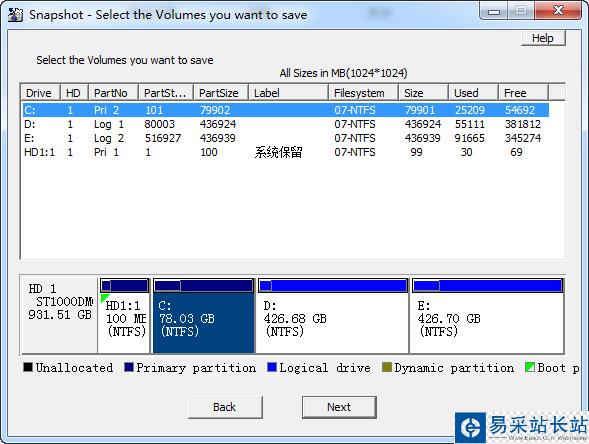Click Used value 91665
The width and height of the screenshot is (589, 444).
[x=470, y=138]
